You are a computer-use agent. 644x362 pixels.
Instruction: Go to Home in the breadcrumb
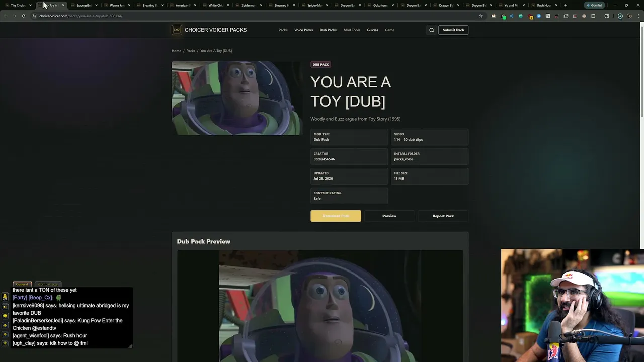point(176,51)
